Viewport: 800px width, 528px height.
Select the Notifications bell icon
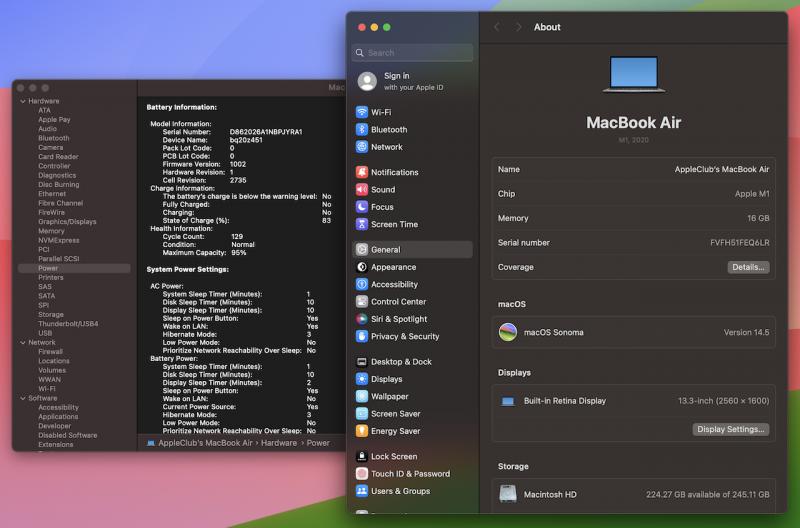click(x=362, y=172)
